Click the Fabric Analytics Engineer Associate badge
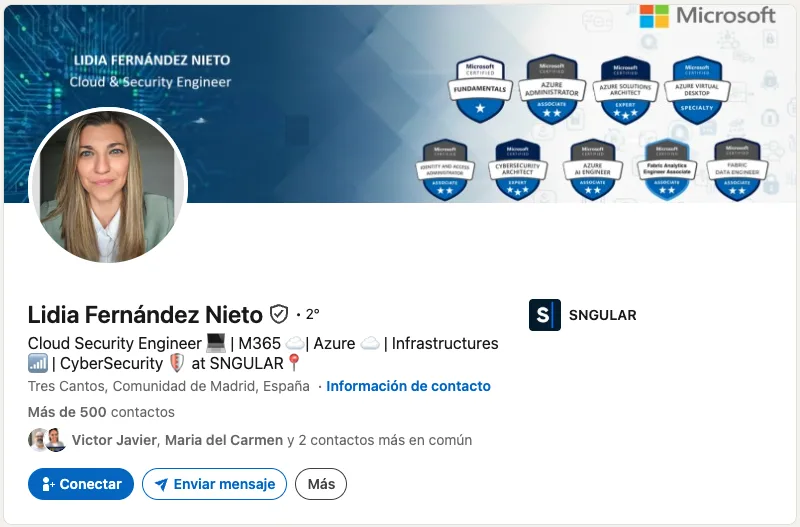800x527 pixels. [x=667, y=170]
